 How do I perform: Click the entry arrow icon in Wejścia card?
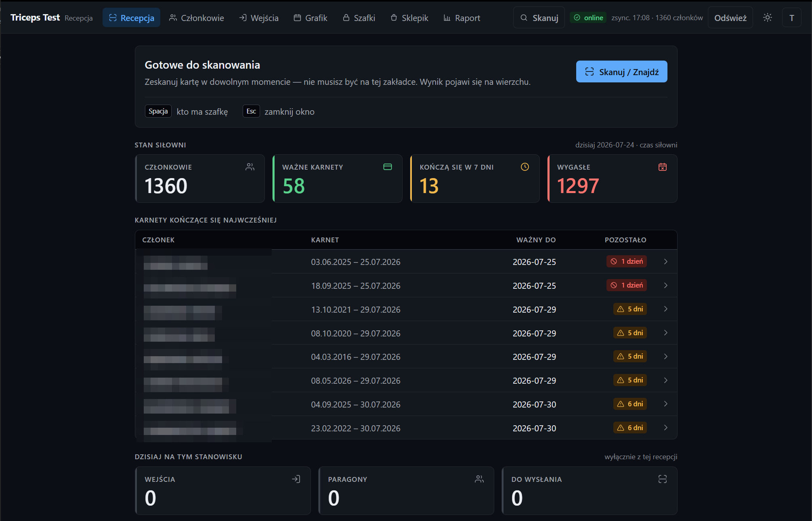pos(296,479)
